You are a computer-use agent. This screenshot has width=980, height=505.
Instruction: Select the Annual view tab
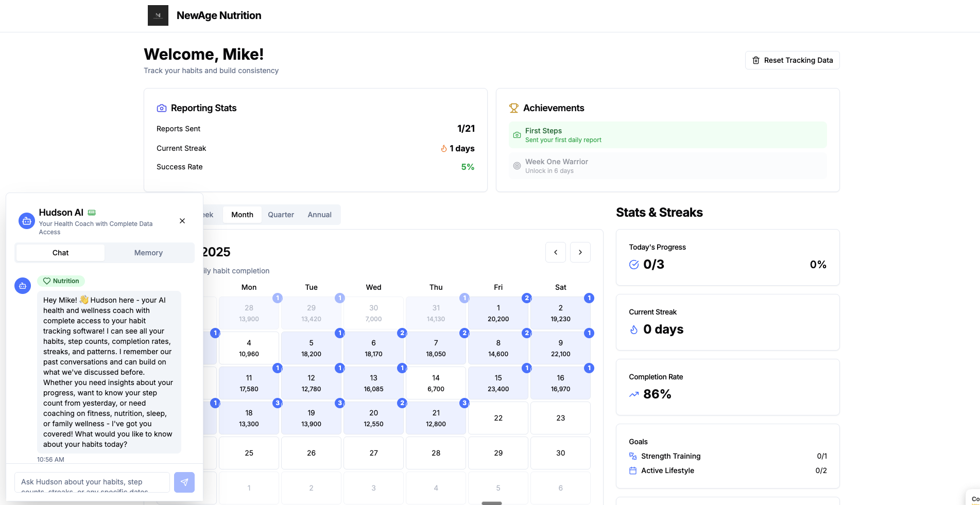click(x=319, y=215)
